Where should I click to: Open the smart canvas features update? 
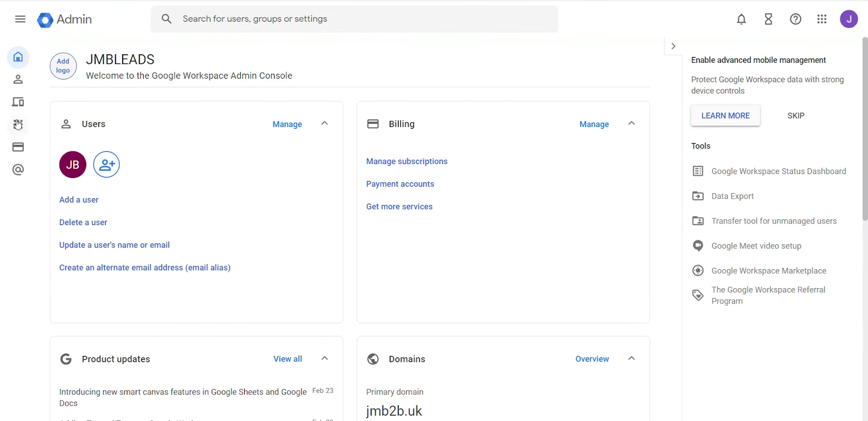click(183, 398)
